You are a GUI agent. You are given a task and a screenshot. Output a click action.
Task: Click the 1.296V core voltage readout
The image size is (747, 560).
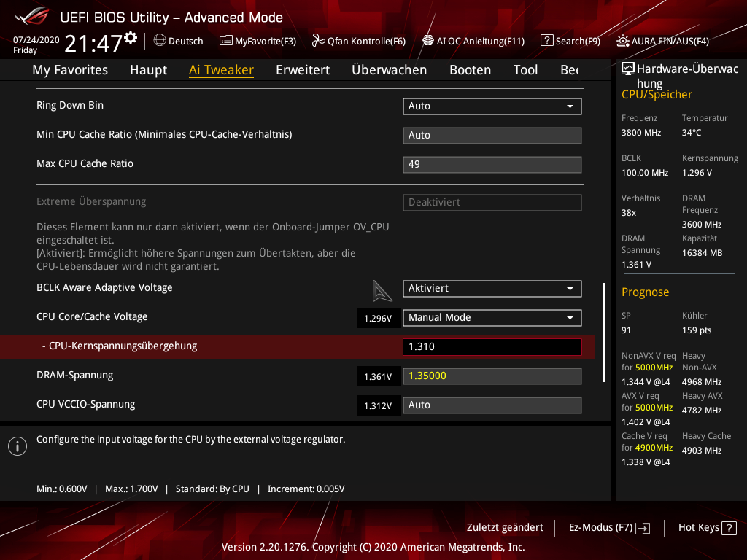[379, 318]
